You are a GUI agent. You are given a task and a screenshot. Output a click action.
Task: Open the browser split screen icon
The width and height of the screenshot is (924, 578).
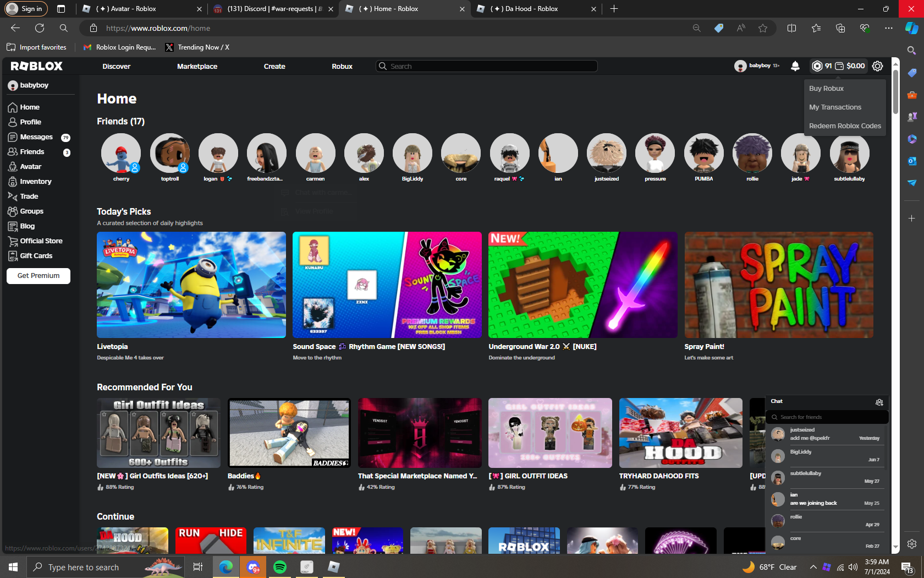pyautogui.click(x=791, y=28)
